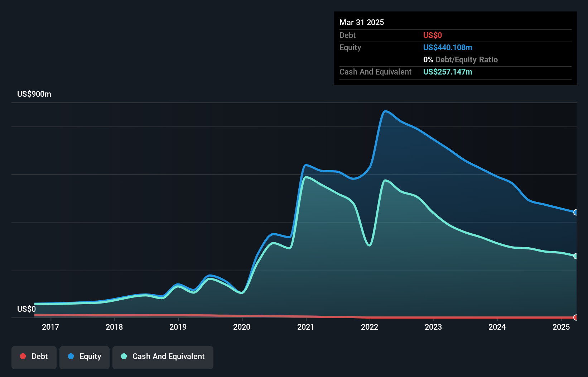Click the 2024 x-axis label
Viewport: 588px width, 377px height.
point(497,327)
